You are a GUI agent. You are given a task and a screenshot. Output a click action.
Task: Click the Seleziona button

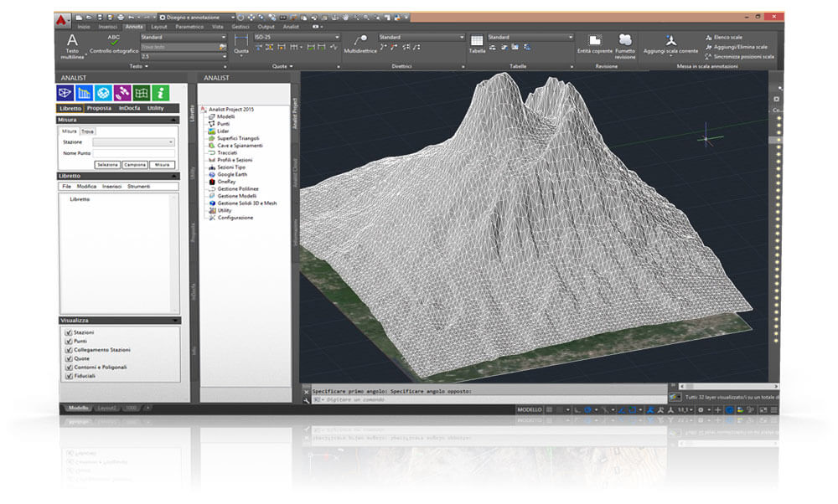107,165
